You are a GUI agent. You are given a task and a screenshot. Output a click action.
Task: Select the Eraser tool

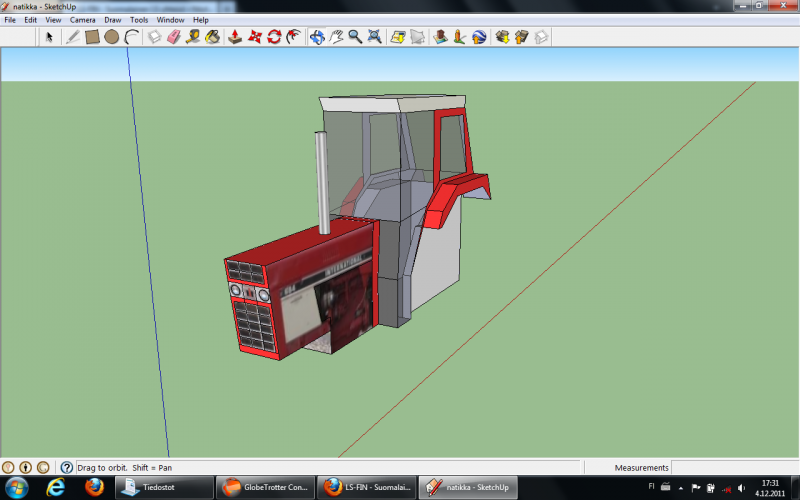pos(174,37)
